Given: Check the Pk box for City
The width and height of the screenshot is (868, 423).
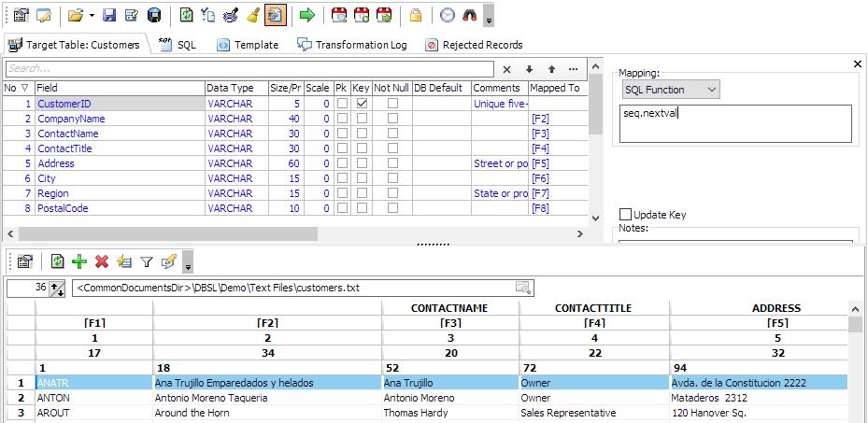Looking at the screenshot, I should coord(343,178).
